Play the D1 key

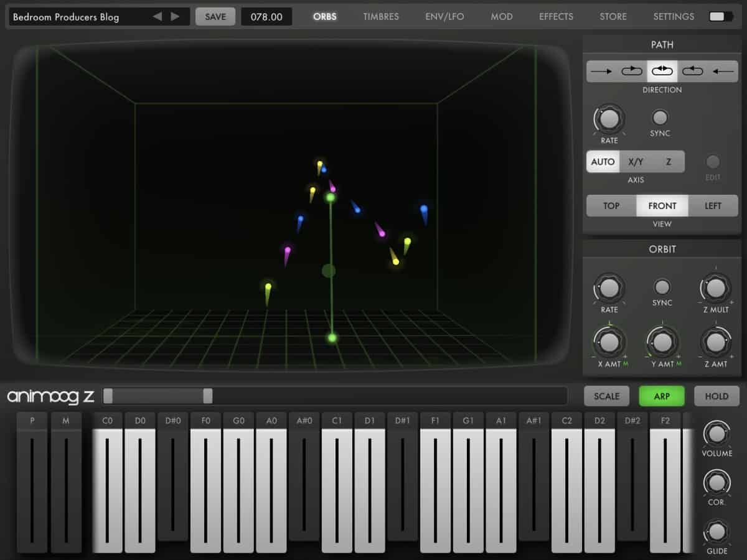pyautogui.click(x=370, y=482)
